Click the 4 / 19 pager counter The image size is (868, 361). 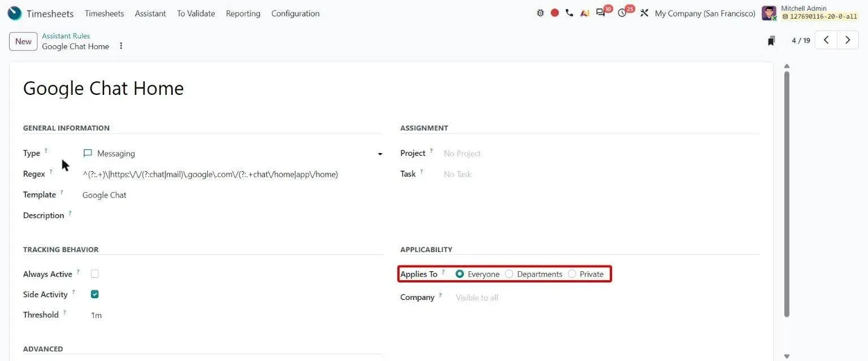tap(801, 41)
